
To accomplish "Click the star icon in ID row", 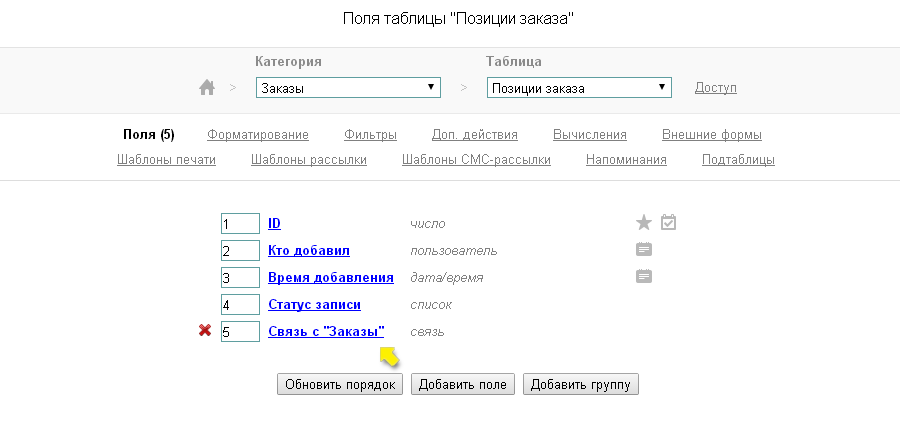I will [644, 222].
